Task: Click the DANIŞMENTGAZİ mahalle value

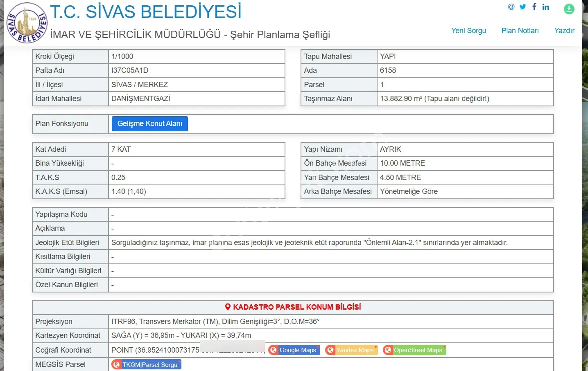Action: [x=140, y=99]
